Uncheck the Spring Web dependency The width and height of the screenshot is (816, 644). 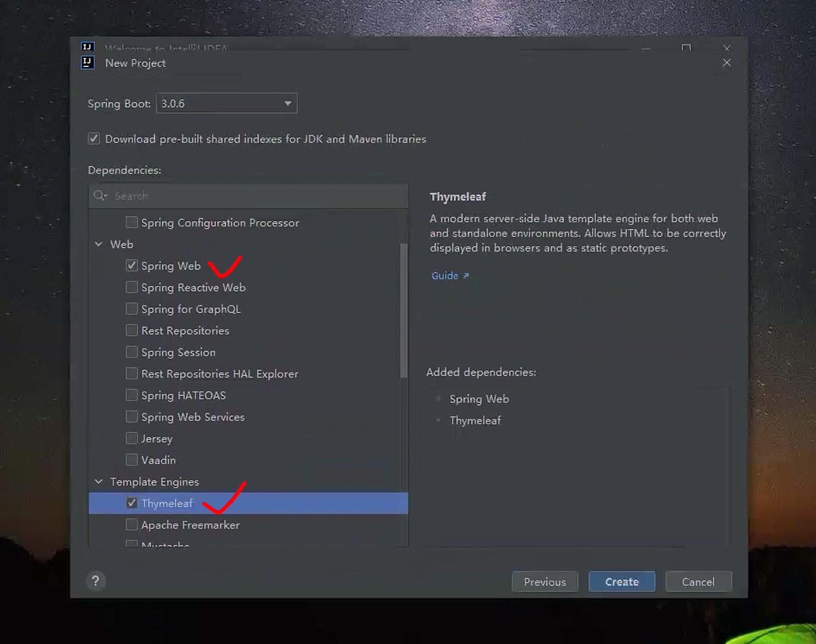click(132, 265)
